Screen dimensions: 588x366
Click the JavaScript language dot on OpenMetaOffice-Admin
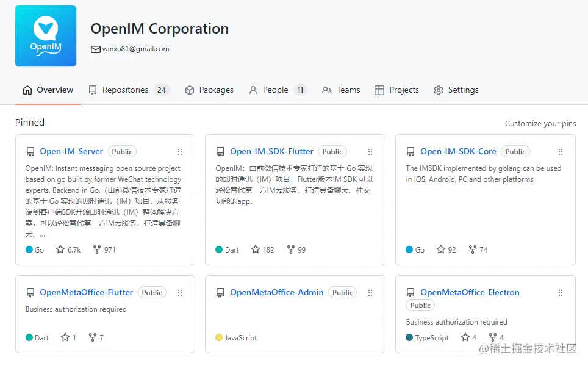[x=220, y=337]
